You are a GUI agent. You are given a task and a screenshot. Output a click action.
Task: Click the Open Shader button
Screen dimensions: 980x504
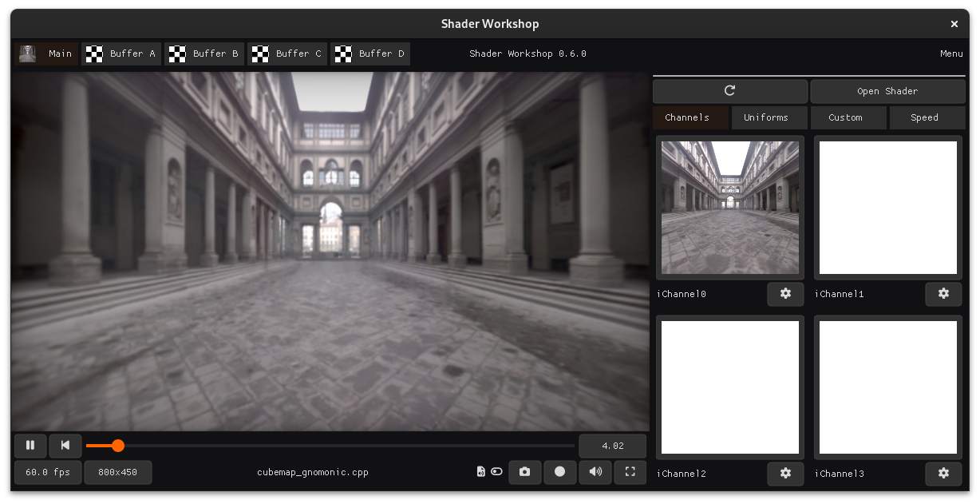point(887,91)
